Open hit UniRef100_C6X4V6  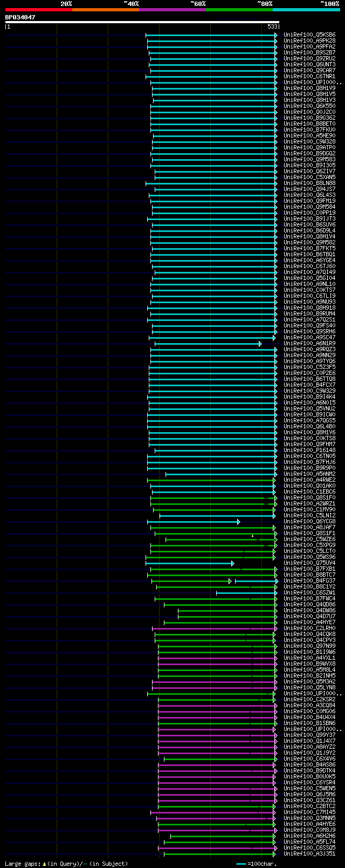(309, 759)
